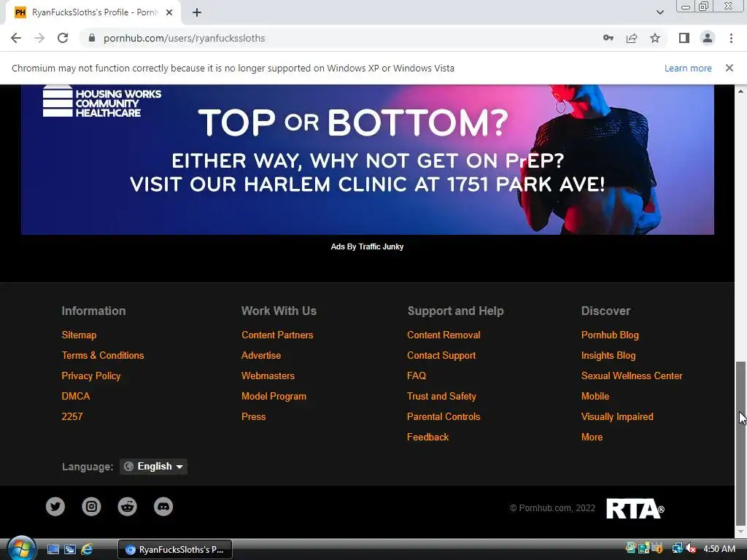The width and height of the screenshot is (747, 560).
Task: Open the Discord social icon in footer
Action: 163,507
